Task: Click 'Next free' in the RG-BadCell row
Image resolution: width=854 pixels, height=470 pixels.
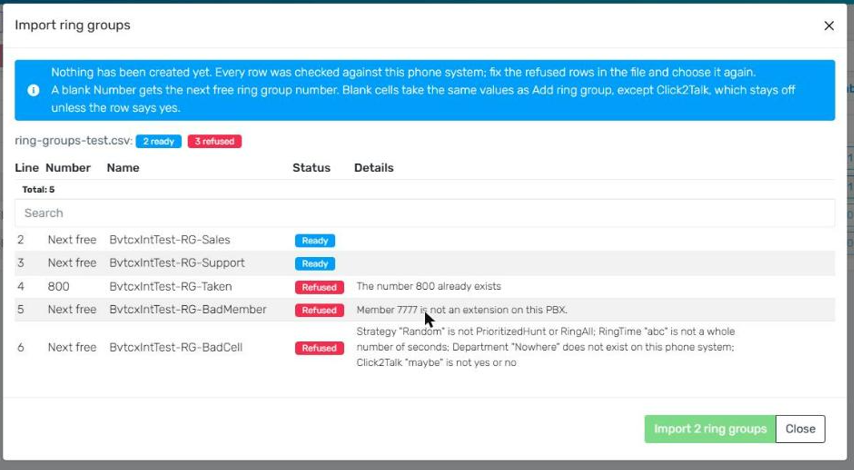Action: (72, 347)
